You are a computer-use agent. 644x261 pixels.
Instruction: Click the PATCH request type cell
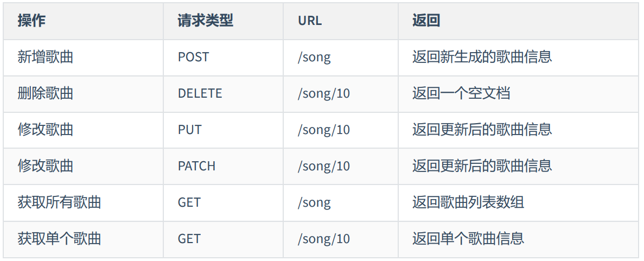coord(196,166)
